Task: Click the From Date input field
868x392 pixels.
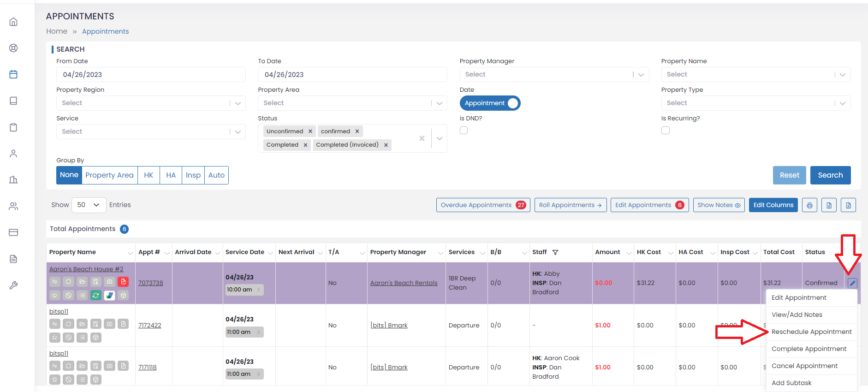Action: [151, 74]
